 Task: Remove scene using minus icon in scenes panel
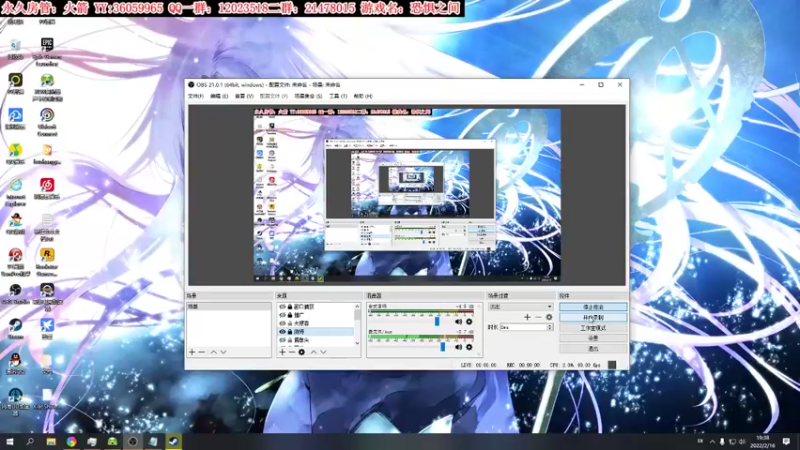[202, 352]
